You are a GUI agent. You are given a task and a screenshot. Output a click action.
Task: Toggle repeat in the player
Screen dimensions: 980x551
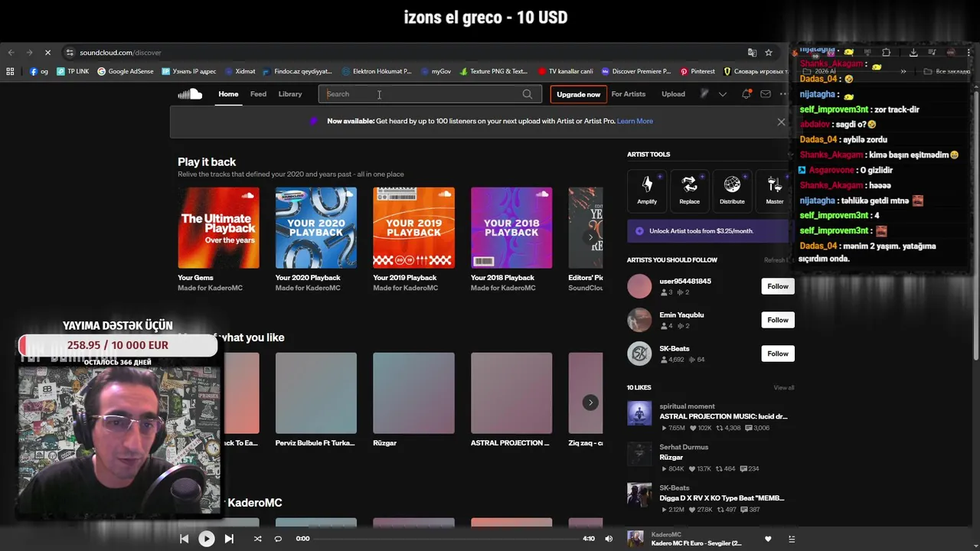278,539
